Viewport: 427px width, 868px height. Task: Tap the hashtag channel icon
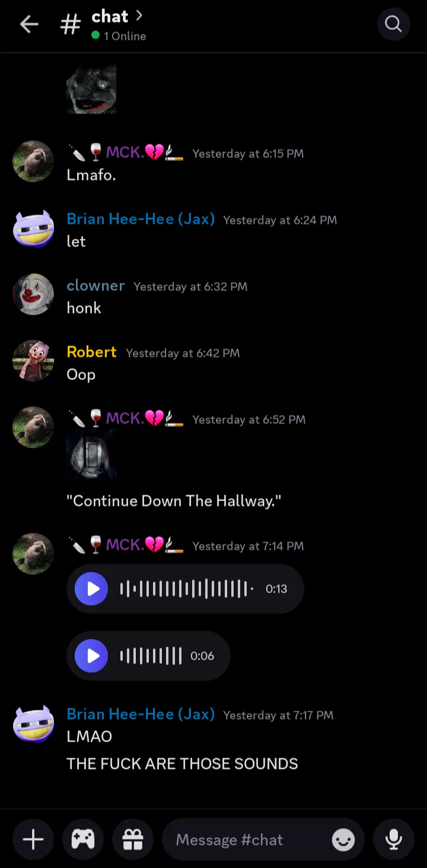(70, 24)
